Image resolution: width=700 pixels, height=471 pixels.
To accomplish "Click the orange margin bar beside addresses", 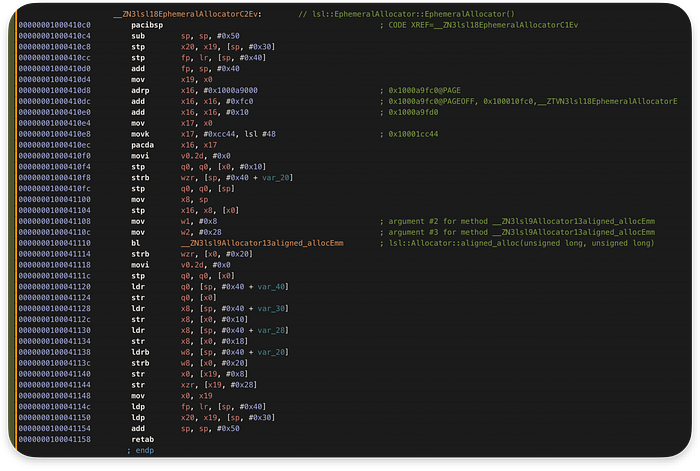I will tap(16, 230).
